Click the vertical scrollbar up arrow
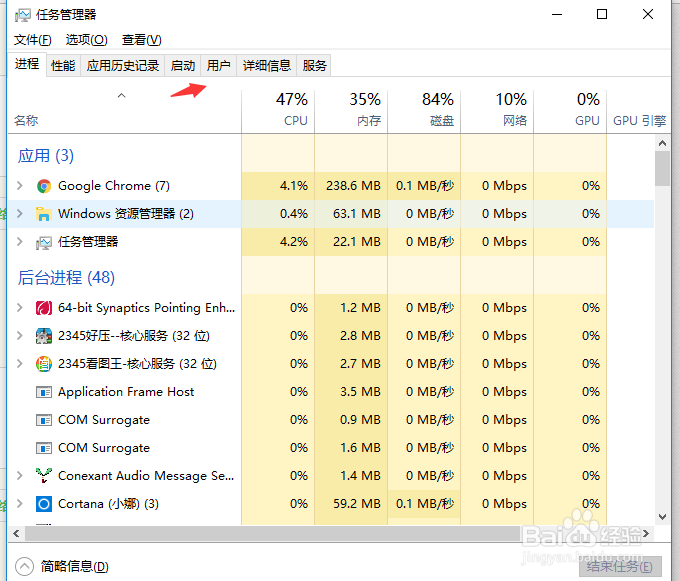680x581 pixels. click(x=662, y=143)
